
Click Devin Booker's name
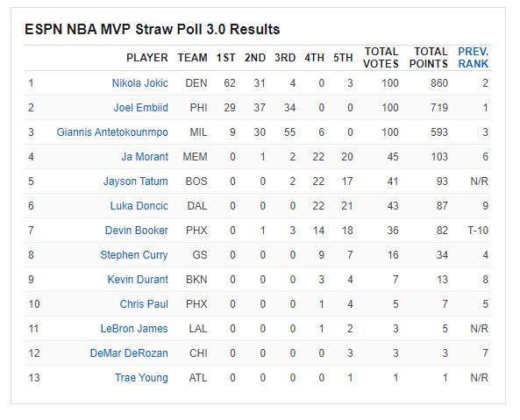tap(136, 231)
